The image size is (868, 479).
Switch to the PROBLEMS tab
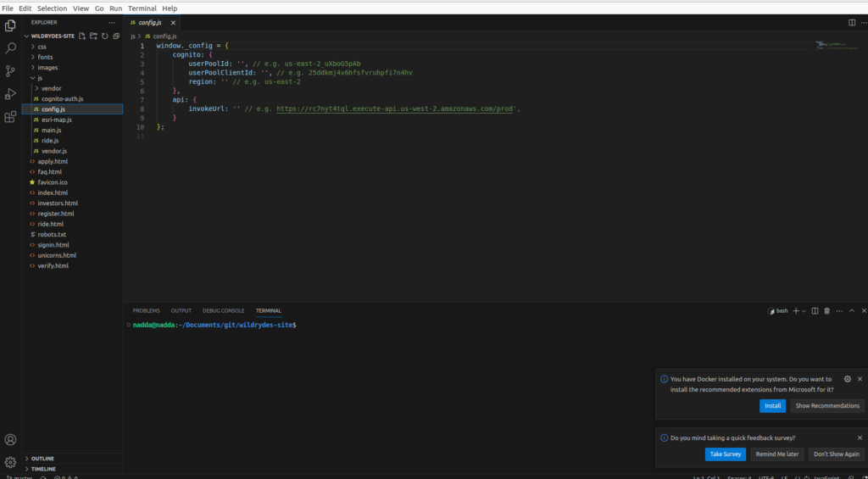(146, 311)
